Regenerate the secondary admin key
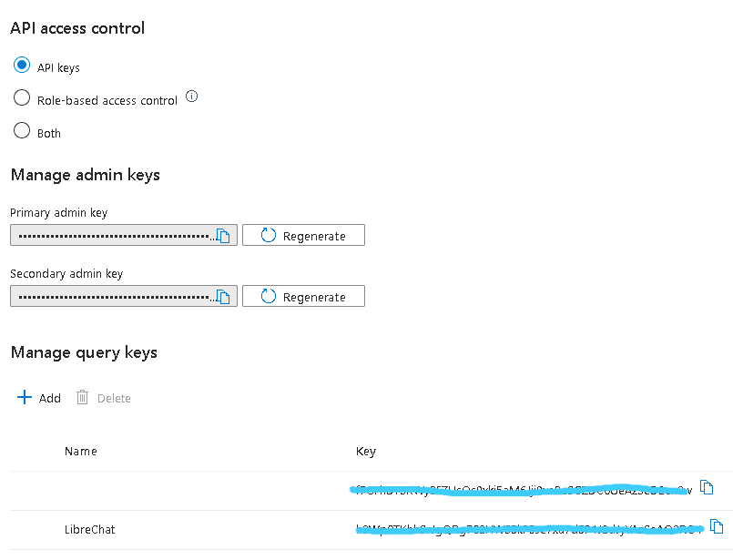733x560 pixels. click(x=303, y=297)
